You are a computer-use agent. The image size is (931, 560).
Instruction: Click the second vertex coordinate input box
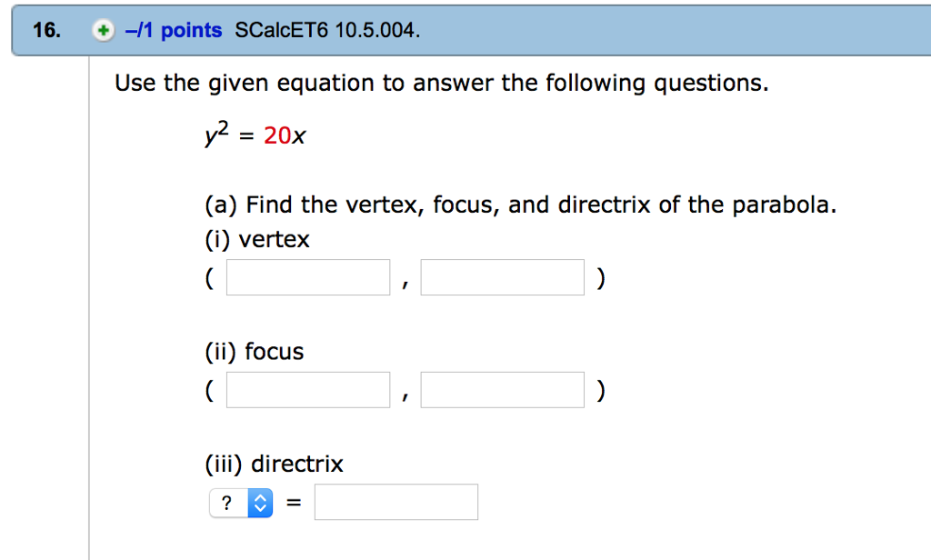[x=502, y=277]
